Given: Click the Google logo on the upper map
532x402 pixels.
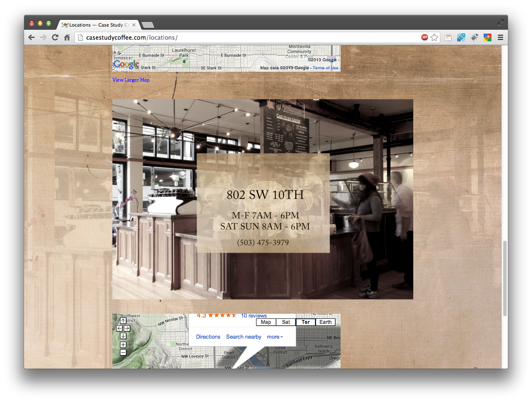Looking at the screenshot, I should pyautogui.click(x=126, y=65).
